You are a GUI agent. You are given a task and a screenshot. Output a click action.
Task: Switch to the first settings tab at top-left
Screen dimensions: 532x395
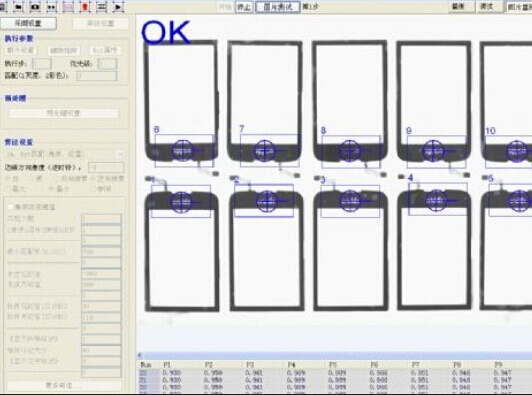(28, 23)
